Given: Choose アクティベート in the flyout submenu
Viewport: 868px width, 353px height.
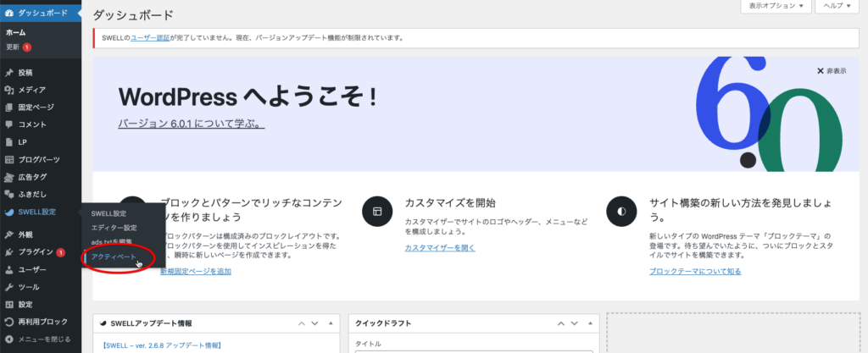Looking at the screenshot, I should click(x=114, y=256).
